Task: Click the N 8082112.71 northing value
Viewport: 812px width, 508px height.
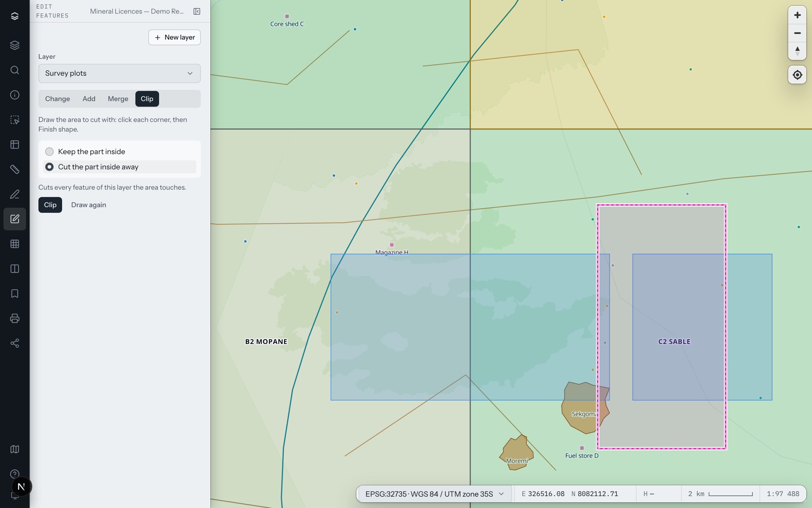Action: point(595,494)
